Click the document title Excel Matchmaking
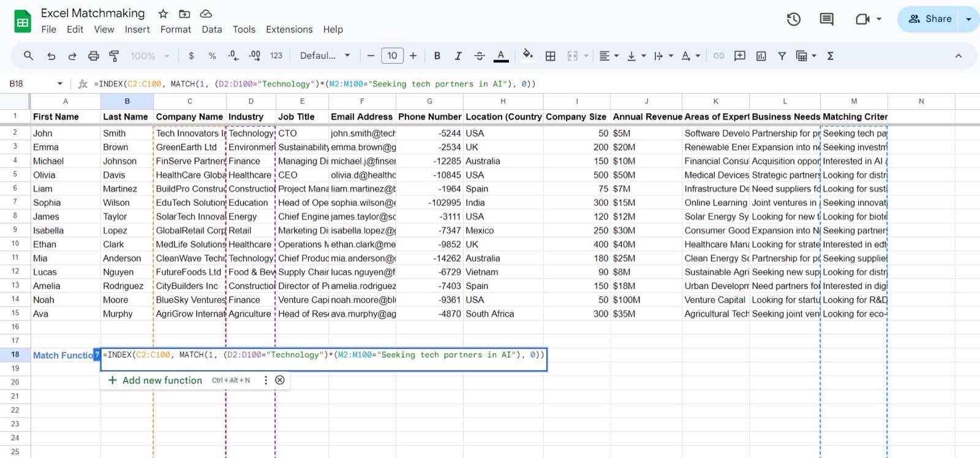Image resolution: width=980 pixels, height=458 pixels. point(93,13)
